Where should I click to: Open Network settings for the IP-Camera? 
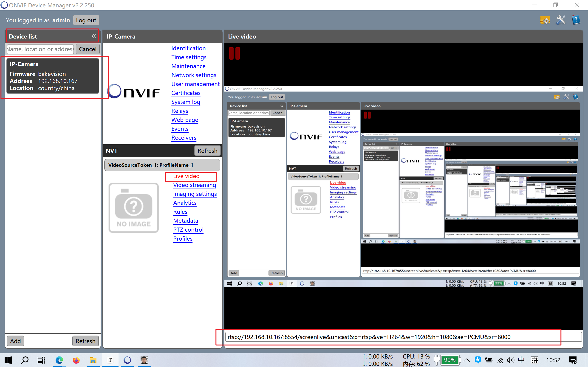[194, 75]
